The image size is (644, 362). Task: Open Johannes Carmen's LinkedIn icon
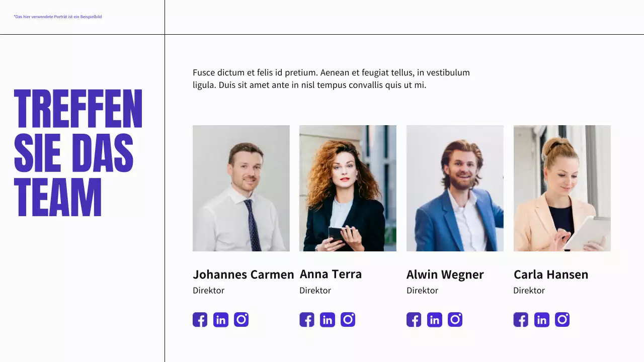220,320
